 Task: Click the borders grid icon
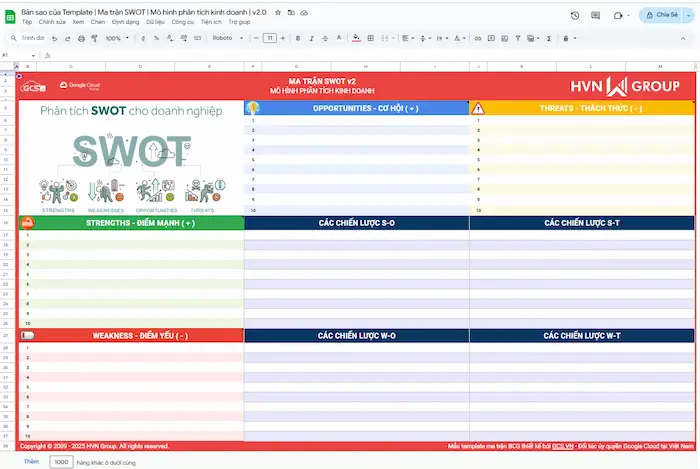pos(371,38)
